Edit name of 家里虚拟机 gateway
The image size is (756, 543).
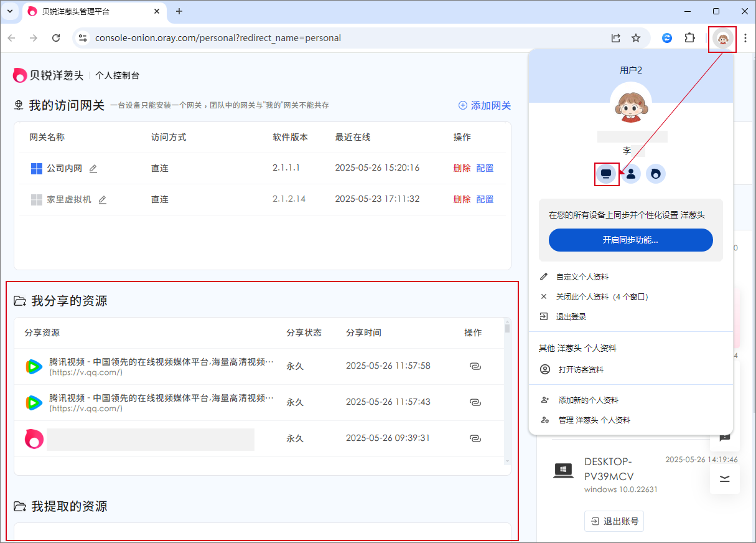coord(103,199)
